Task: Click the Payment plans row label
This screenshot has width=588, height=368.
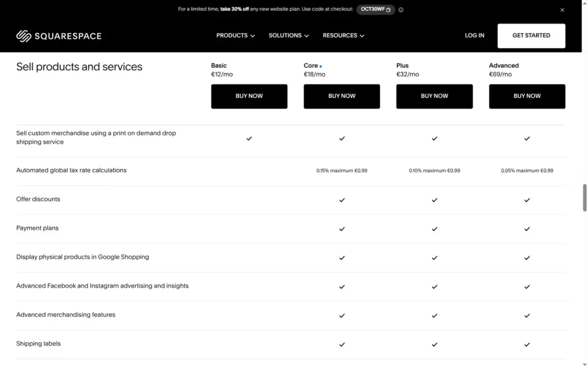Action: click(37, 228)
